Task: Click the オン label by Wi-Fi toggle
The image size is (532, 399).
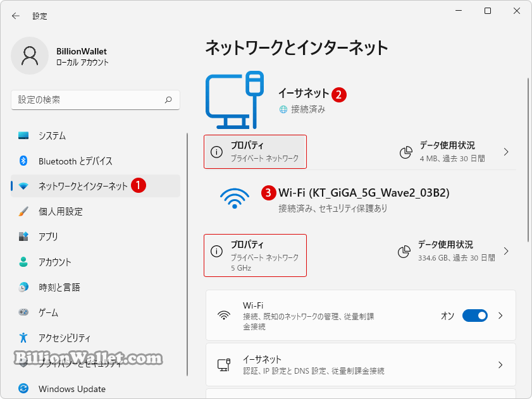Action: pos(447,316)
